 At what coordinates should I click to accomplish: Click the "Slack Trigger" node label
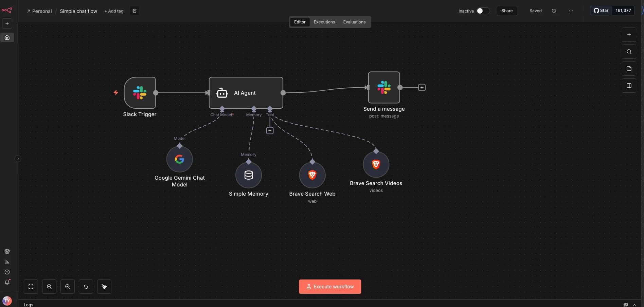(140, 114)
